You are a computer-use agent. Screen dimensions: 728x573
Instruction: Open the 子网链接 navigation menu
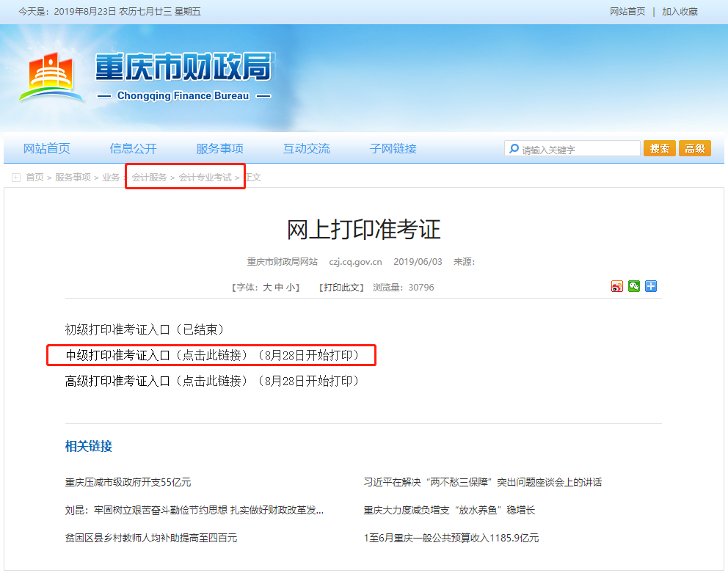coord(395,148)
